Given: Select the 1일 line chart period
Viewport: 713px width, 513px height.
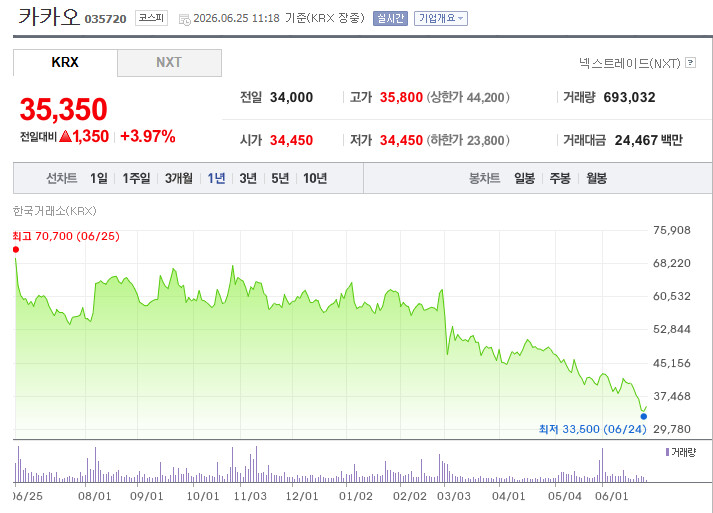Looking at the screenshot, I should 99,178.
